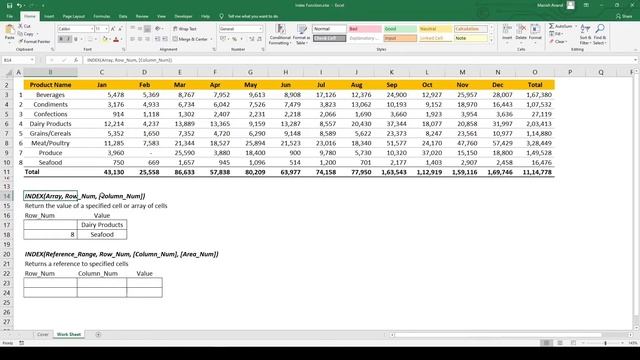Apply percent style to the selection
Image resolution: width=640 pixels, height=360 pixels.
(x=235, y=39)
